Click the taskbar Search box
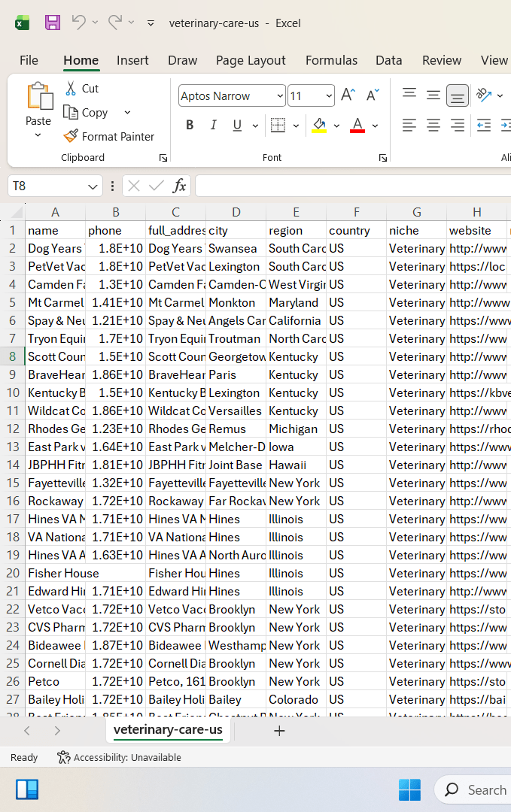 click(x=473, y=789)
